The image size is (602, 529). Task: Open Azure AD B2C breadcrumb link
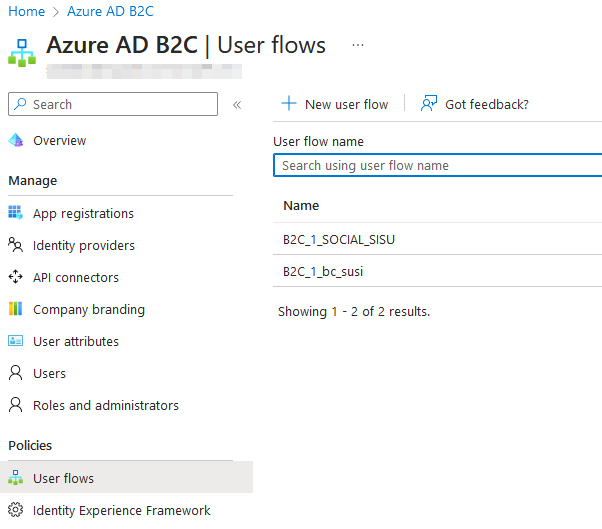[x=111, y=12]
